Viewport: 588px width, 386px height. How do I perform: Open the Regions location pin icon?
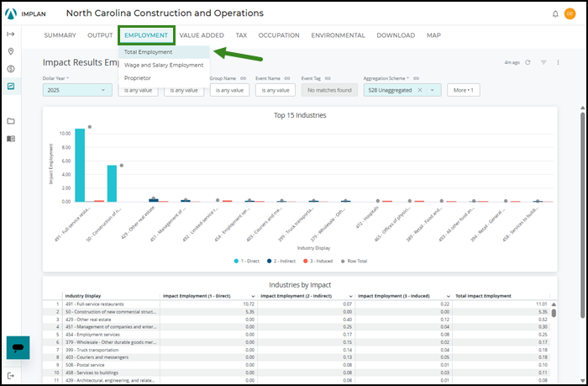coord(11,51)
